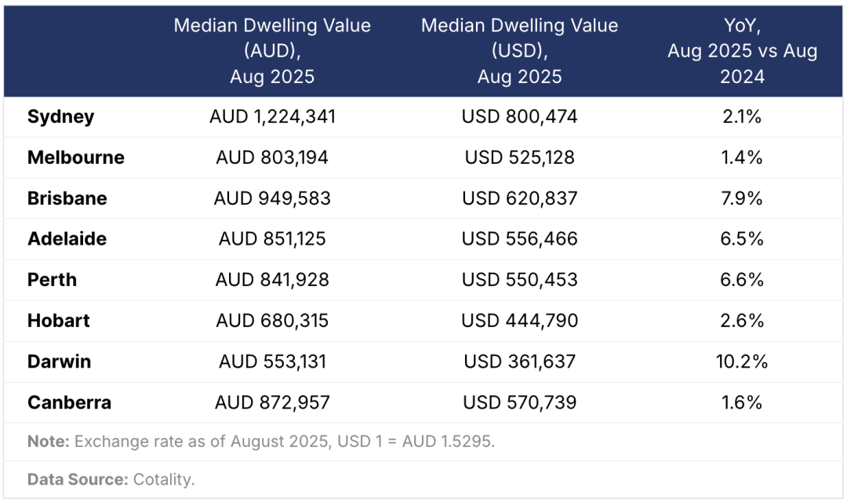Select the Brisbane city name cell
This screenshot has height=504, width=847.
pyautogui.click(x=67, y=198)
